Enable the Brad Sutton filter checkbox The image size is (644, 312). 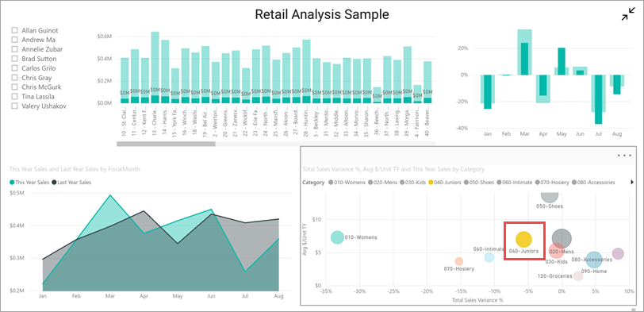[x=15, y=59]
